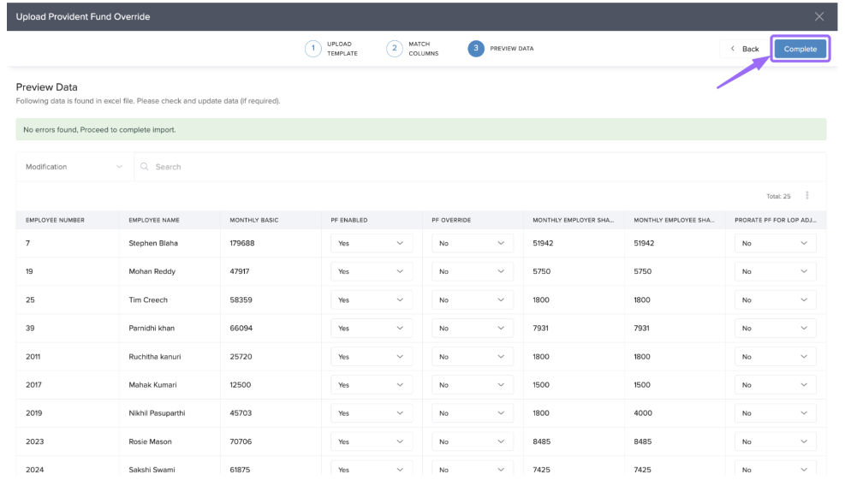845x504 pixels.
Task: Select Monthly Basic value for Ruchitha kanuri
Action: pos(241,357)
